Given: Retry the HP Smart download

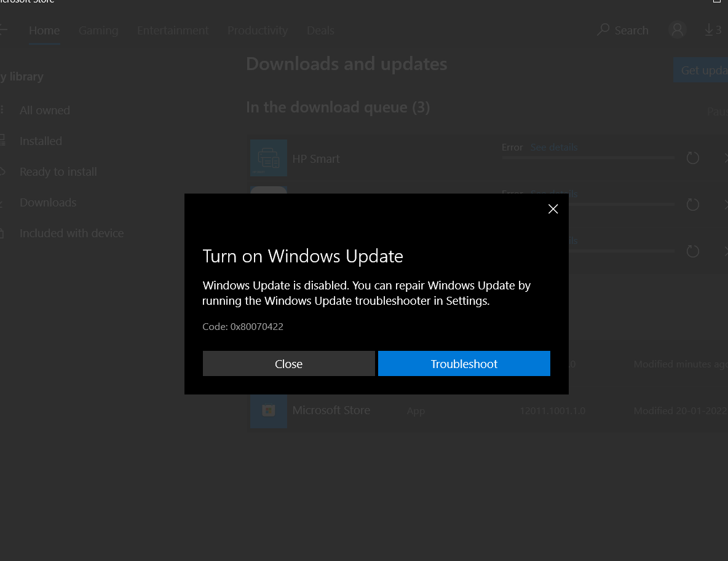Looking at the screenshot, I should (x=693, y=158).
